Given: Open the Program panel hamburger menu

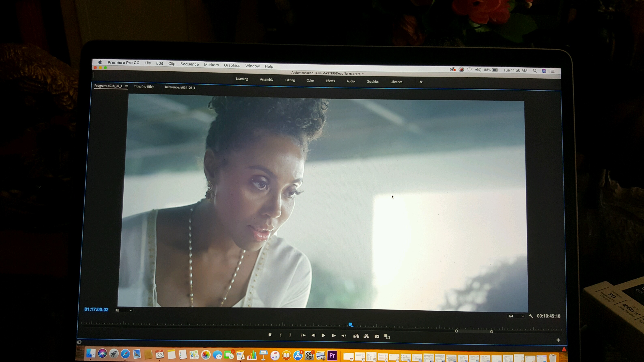Looking at the screenshot, I should pyautogui.click(x=126, y=86).
